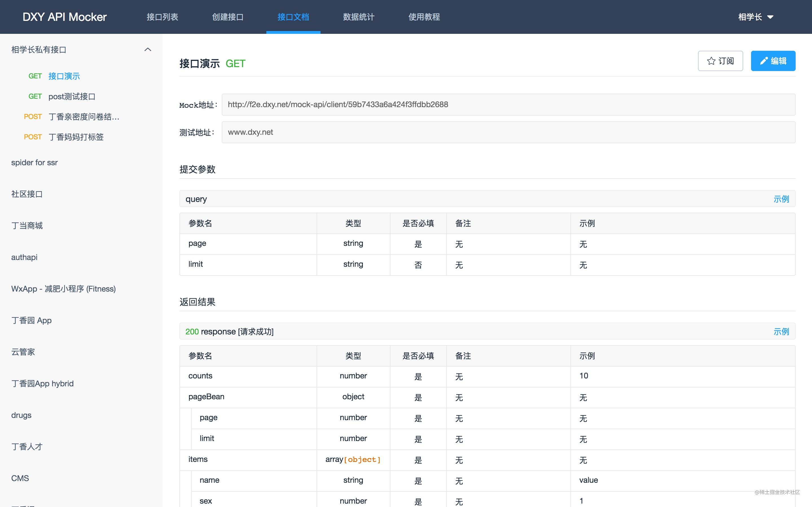The height and width of the screenshot is (507, 812).
Task: Click 示例 link in response section
Action: tap(782, 331)
